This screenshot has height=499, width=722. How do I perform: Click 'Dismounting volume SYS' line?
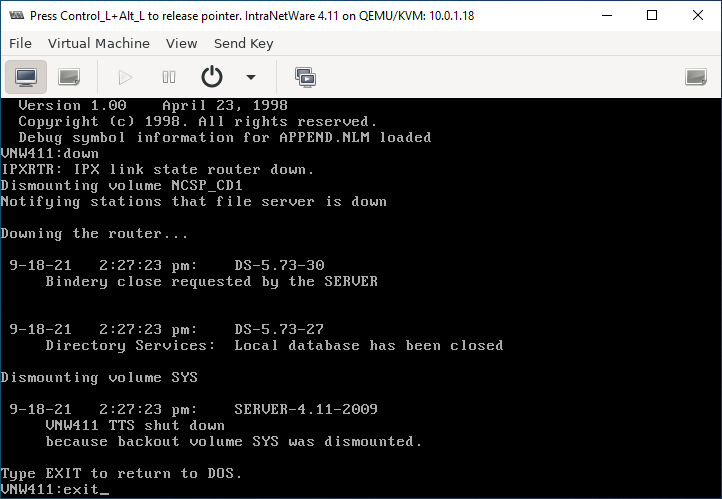click(99, 377)
